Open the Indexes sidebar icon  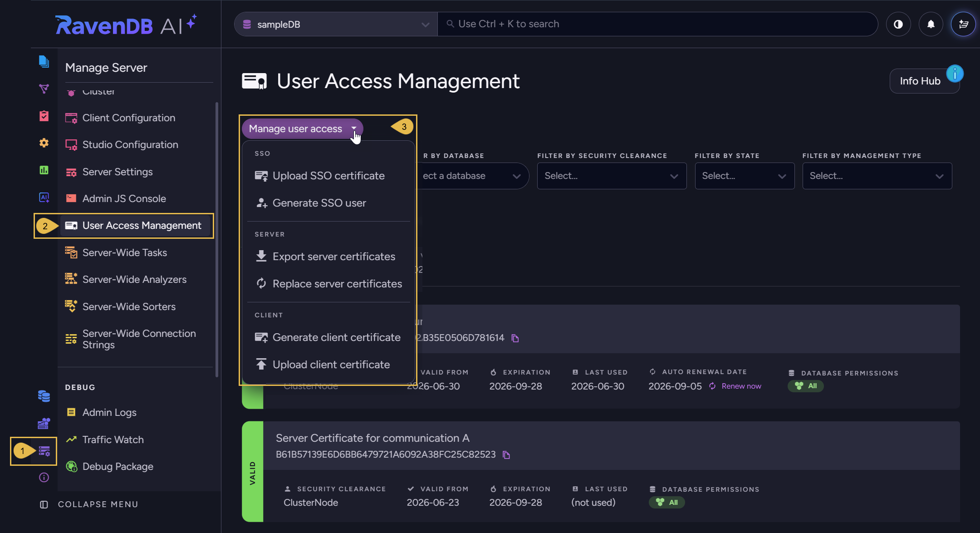(44, 89)
